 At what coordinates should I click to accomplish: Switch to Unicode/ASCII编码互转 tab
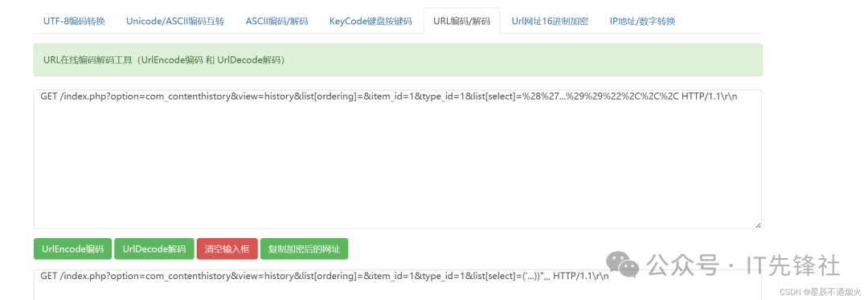pos(175,22)
